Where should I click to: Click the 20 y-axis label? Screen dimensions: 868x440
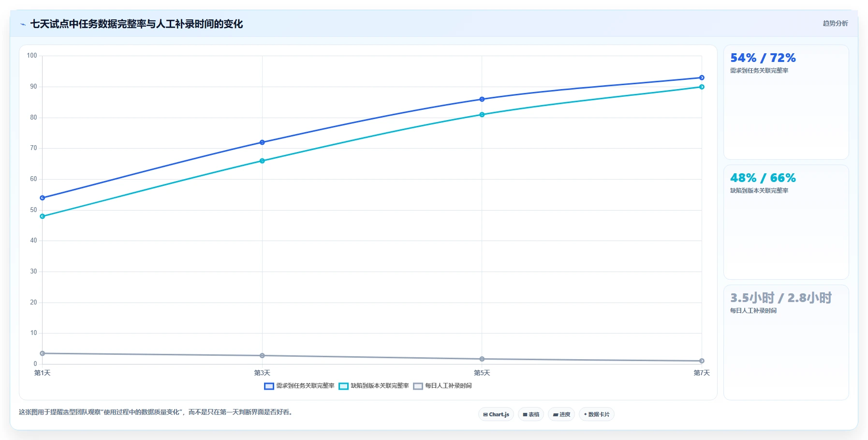pos(33,303)
